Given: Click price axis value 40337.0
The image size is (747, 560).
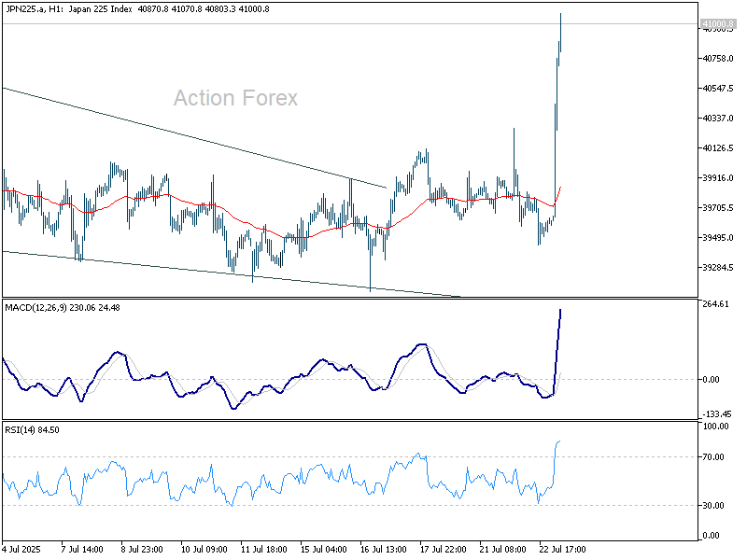Looking at the screenshot, I should pyautogui.click(x=718, y=119).
